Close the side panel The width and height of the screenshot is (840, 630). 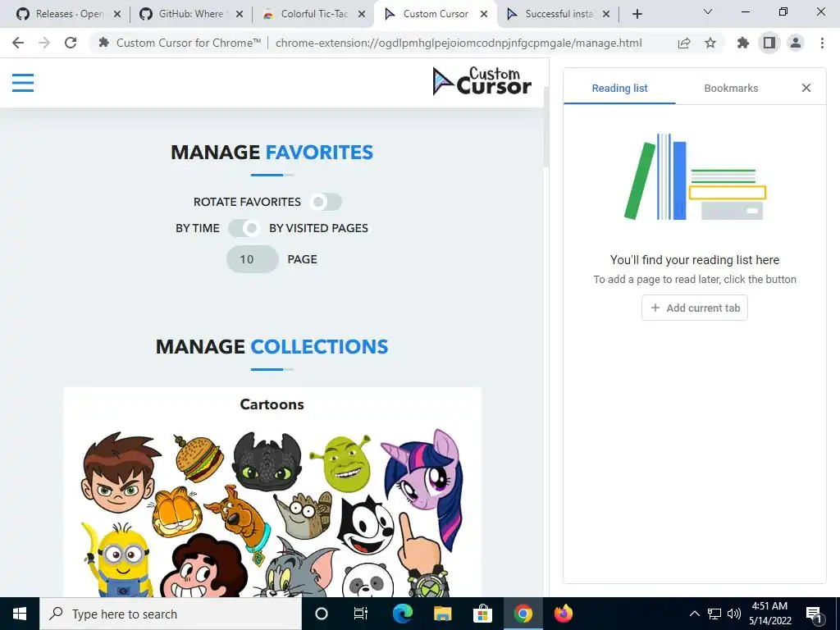[x=806, y=88]
